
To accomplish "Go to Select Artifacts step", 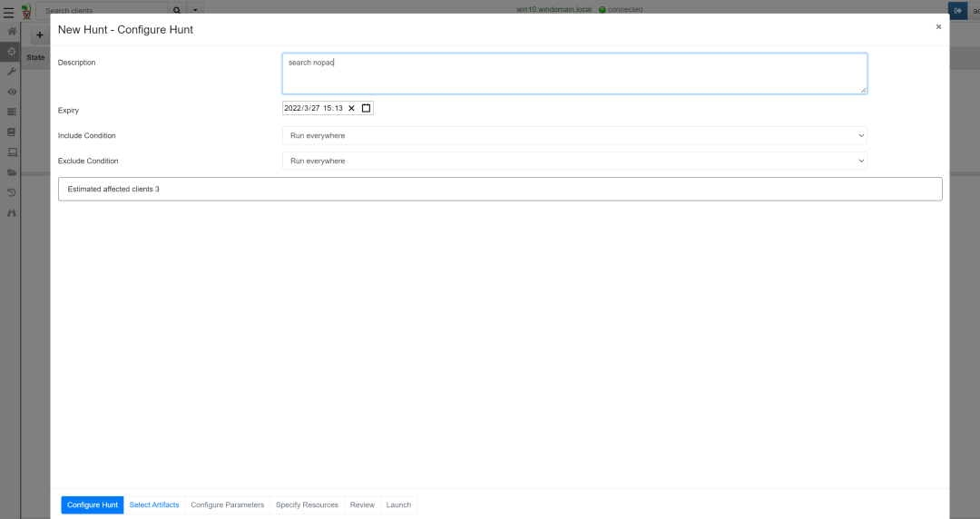I will point(154,504).
